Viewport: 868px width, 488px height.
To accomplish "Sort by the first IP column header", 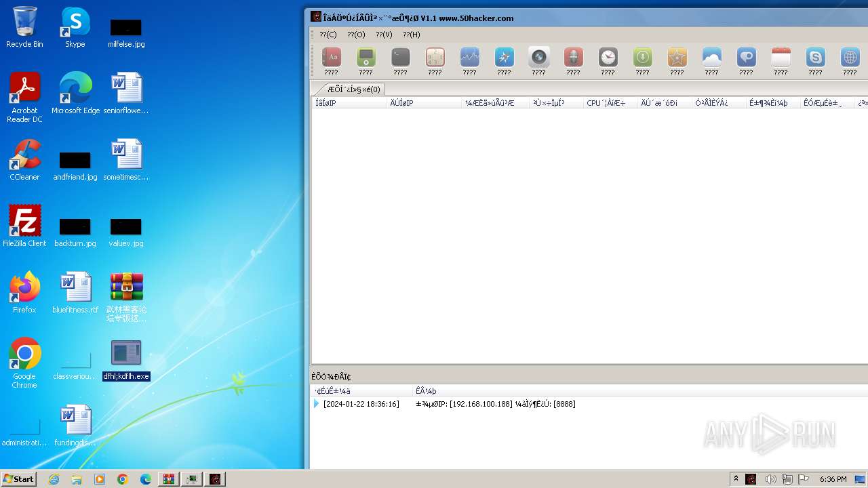I will 349,103.
